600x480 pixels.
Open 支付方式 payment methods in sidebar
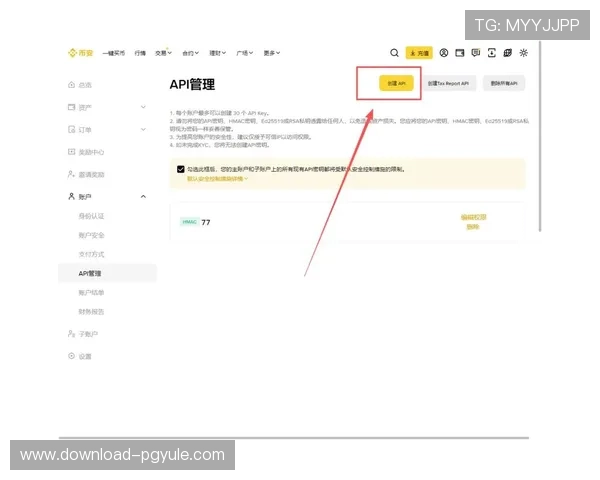[x=91, y=255]
